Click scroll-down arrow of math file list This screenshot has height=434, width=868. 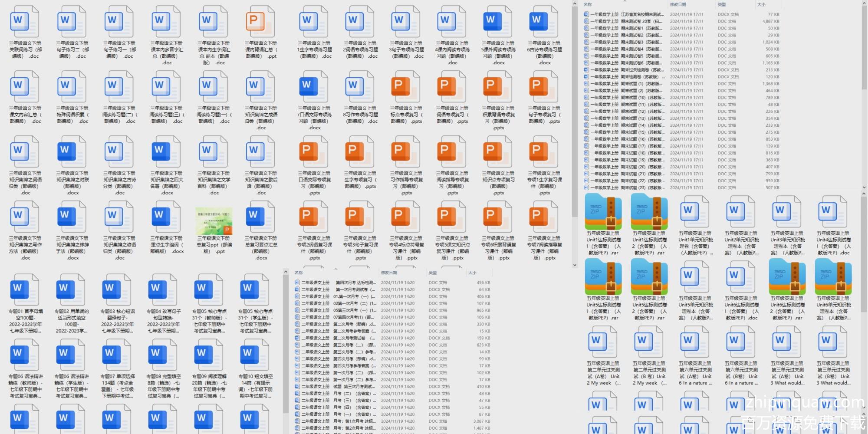[x=864, y=187]
